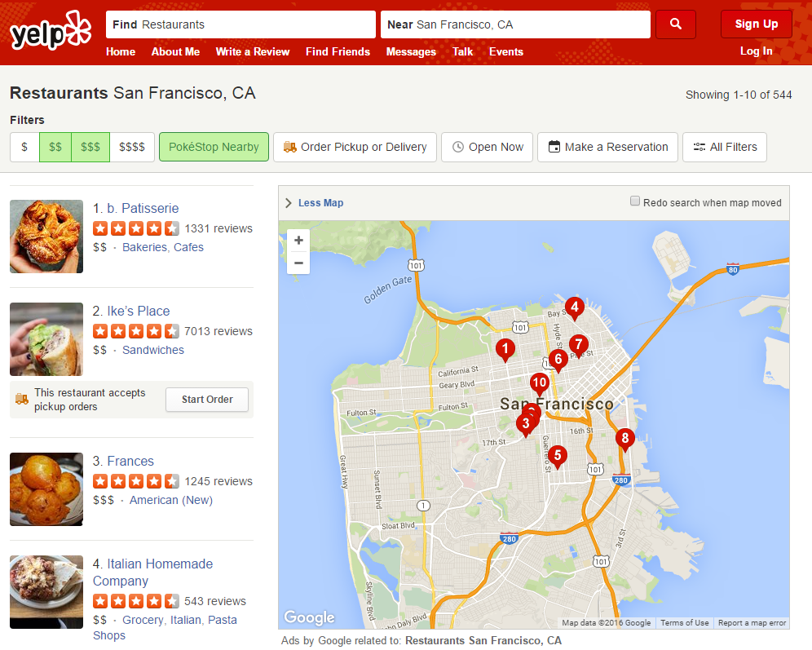Toggle the $$ price filter

[x=55, y=147]
